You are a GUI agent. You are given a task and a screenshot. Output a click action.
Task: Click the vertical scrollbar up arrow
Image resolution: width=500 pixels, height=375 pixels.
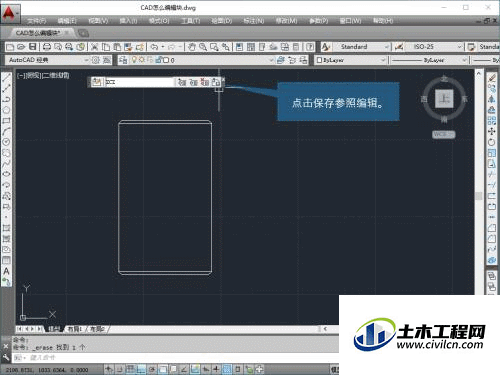point(479,73)
